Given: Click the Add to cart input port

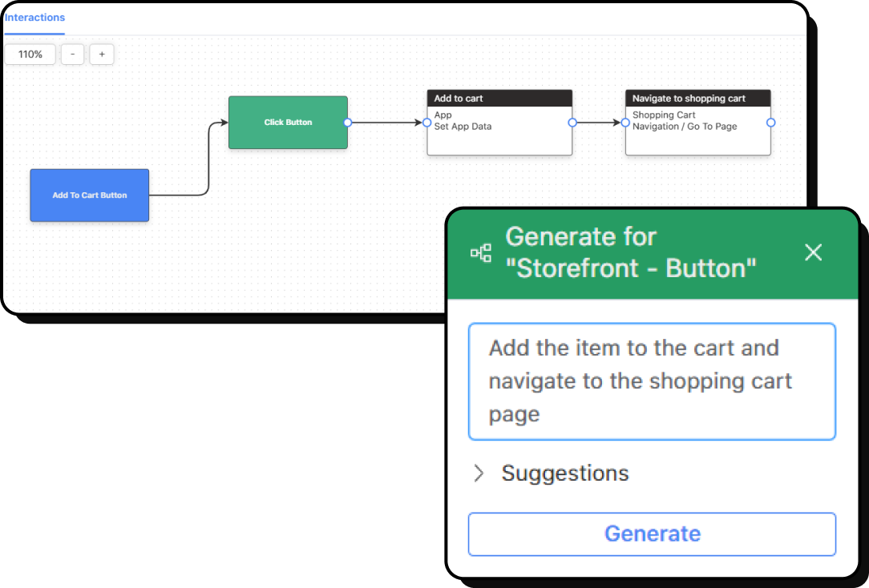Looking at the screenshot, I should [427, 123].
